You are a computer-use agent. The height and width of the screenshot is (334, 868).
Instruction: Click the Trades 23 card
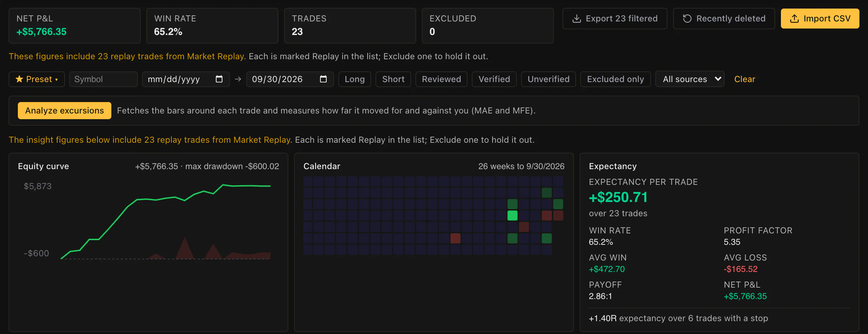350,26
